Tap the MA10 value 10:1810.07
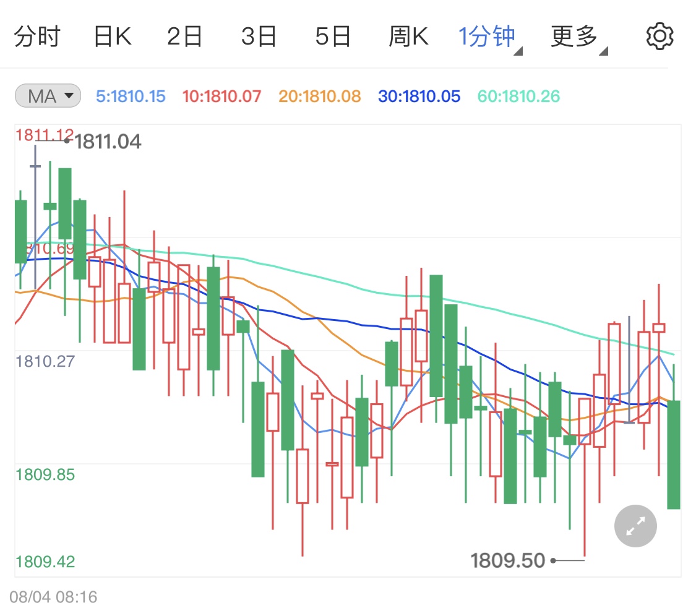The height and width of the screenshot is (616, 696). tap(221, 96)
